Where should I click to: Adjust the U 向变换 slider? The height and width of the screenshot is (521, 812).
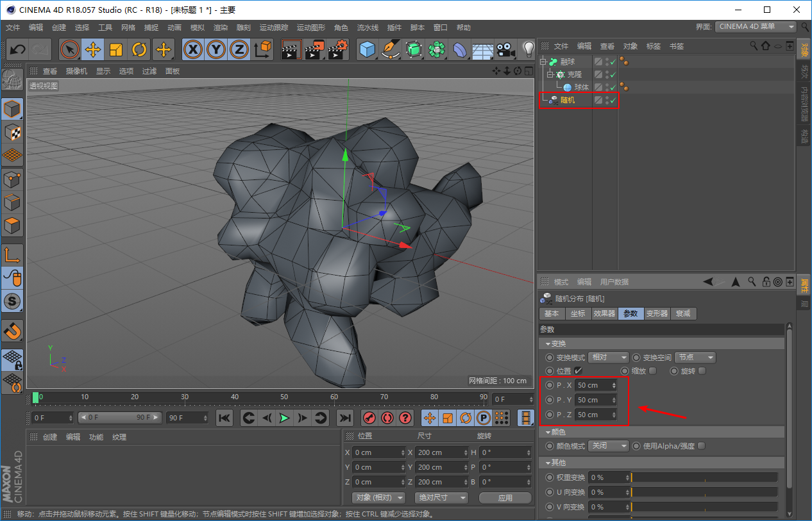pyautogui.click(x=704, y=492)
